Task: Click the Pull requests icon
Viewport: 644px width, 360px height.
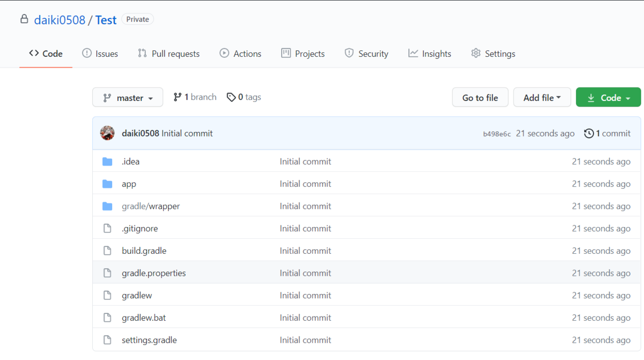Action: 142,53
